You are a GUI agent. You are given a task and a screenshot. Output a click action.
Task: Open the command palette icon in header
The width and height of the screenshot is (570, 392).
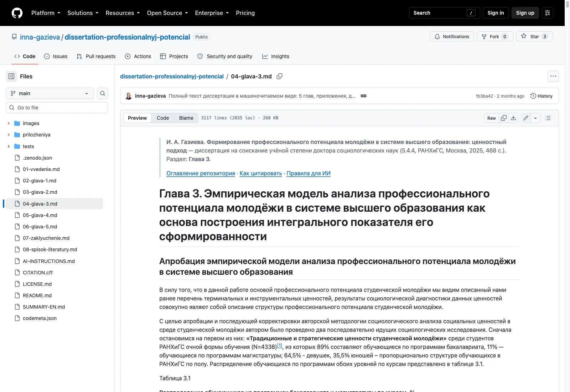coord(548,13)
